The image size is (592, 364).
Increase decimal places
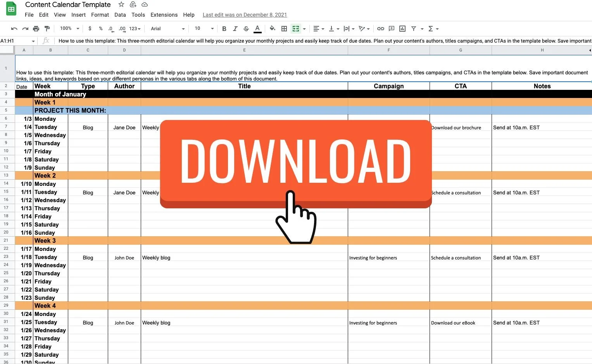[122, 29]
